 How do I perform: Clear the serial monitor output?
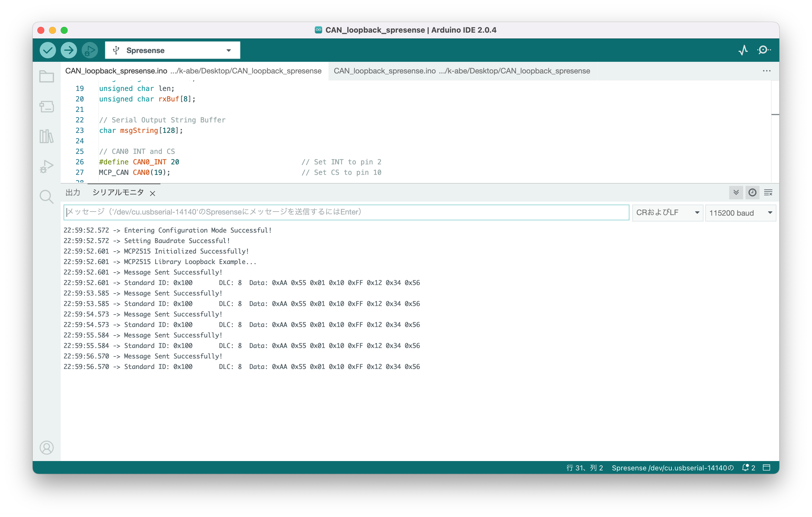(x=768, y=192)
